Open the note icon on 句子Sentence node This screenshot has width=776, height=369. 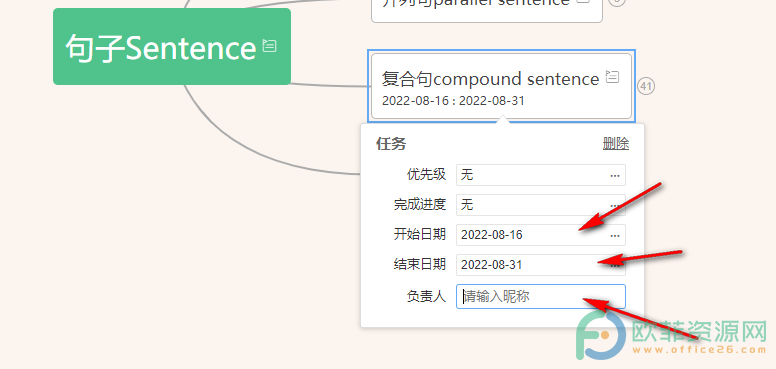coord(269,46)
